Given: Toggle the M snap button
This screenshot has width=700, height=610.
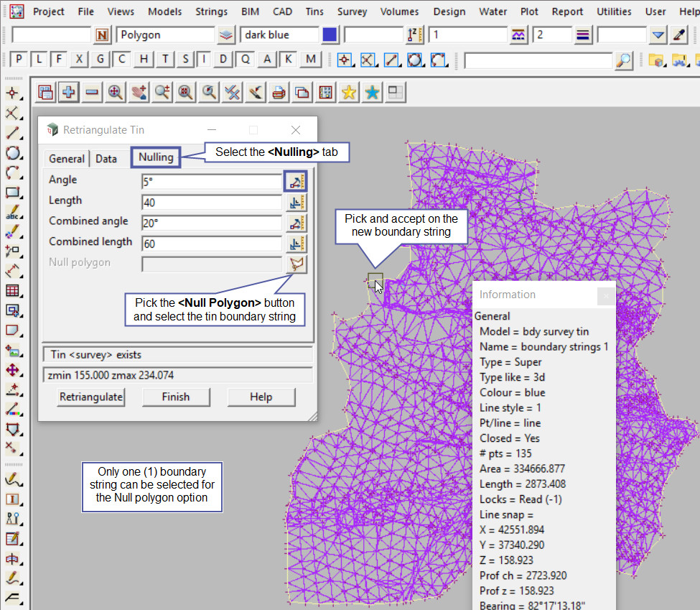Looking at the screenshot, I should click(x=310, y=60).
